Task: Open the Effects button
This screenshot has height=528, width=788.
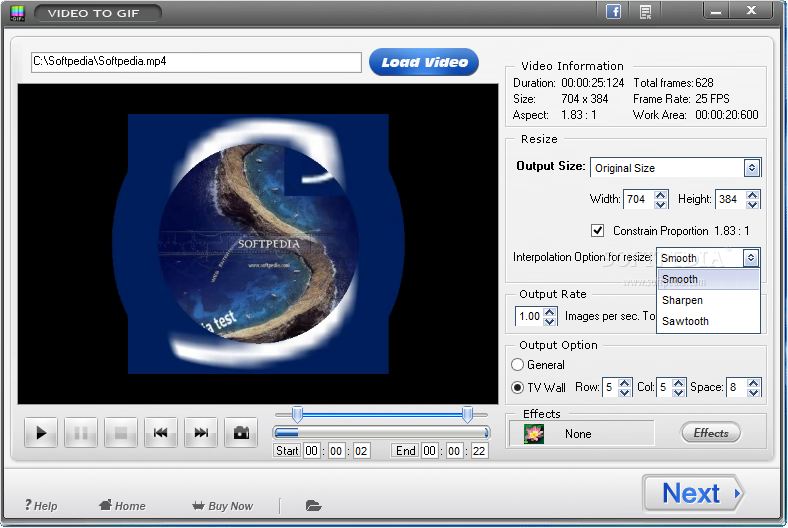Action: pos(711,433)
